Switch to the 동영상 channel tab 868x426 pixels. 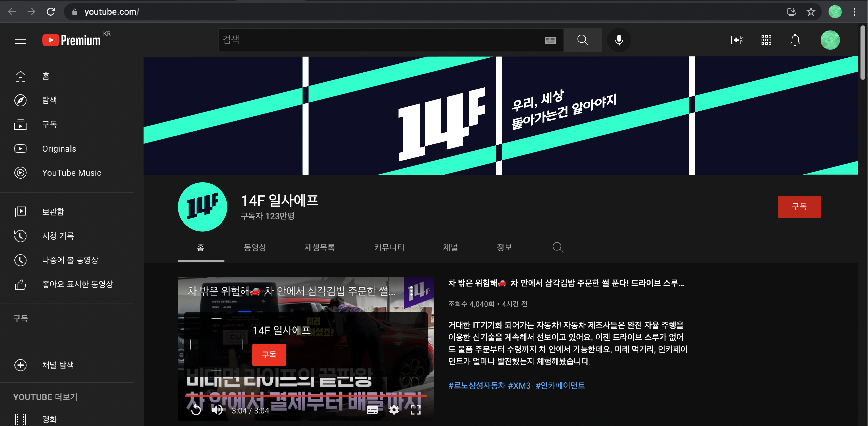(255, 247)
